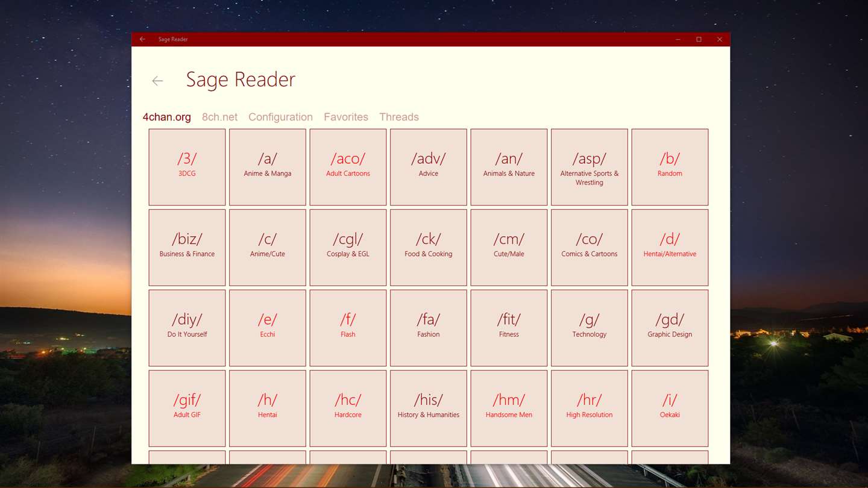Go back using arrow beside Sage Reader heading
This screenshot has height=488, width=868.
[x=157, y=81]
